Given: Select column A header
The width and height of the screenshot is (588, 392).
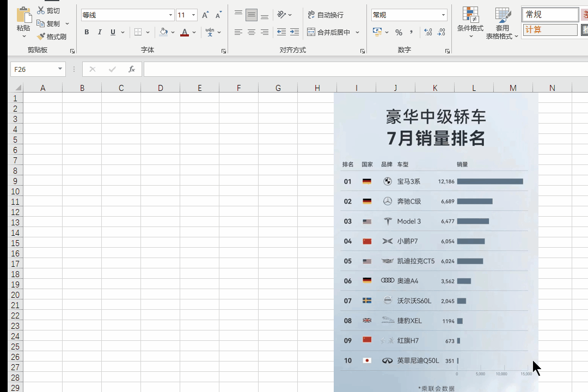Looking at the screenshot, I should pos(43,88).
